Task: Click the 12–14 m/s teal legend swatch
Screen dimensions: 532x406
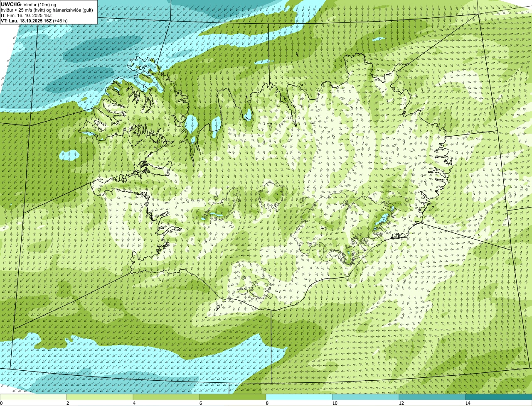Action: [x=432, y=397]
